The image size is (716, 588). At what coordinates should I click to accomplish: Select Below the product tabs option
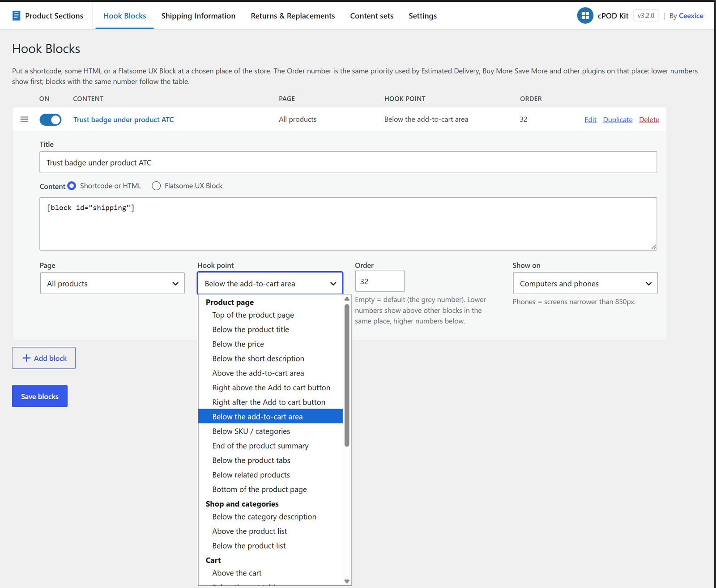click(270, 460)
